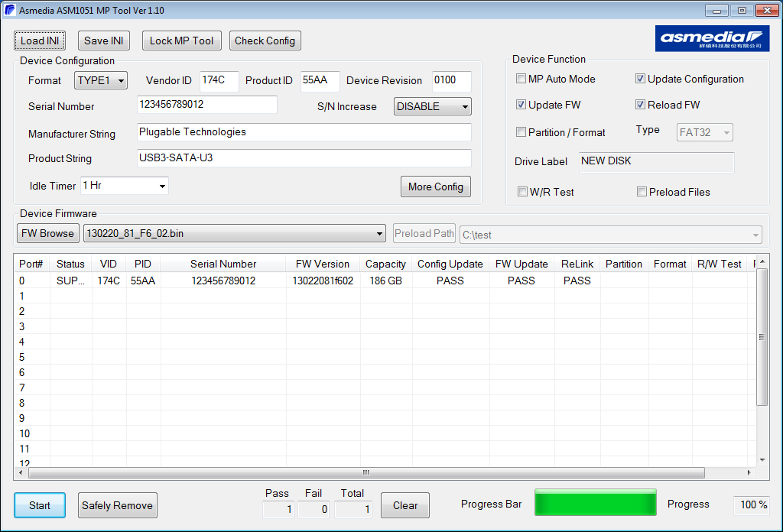Check the Preload Files option
This screenshot has width=783, height=532.
642,191
